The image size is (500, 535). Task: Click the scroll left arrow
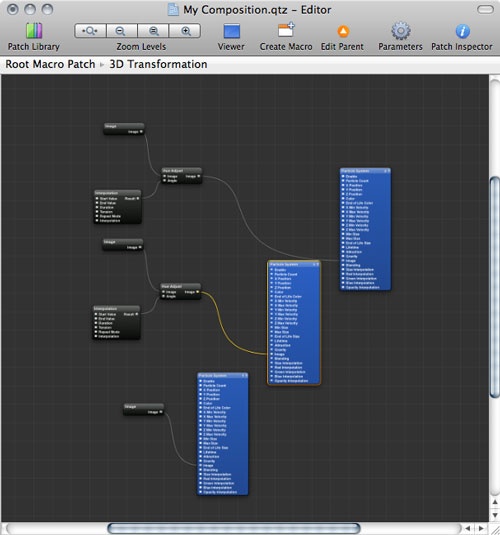point(468,528)
